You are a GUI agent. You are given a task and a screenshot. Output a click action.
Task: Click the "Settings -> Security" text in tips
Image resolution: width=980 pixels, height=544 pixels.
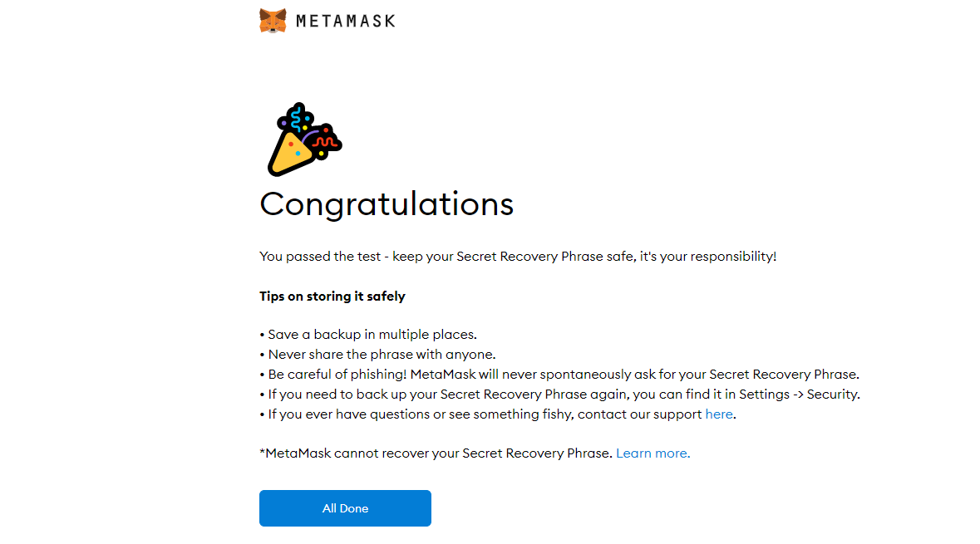(800, 395)
